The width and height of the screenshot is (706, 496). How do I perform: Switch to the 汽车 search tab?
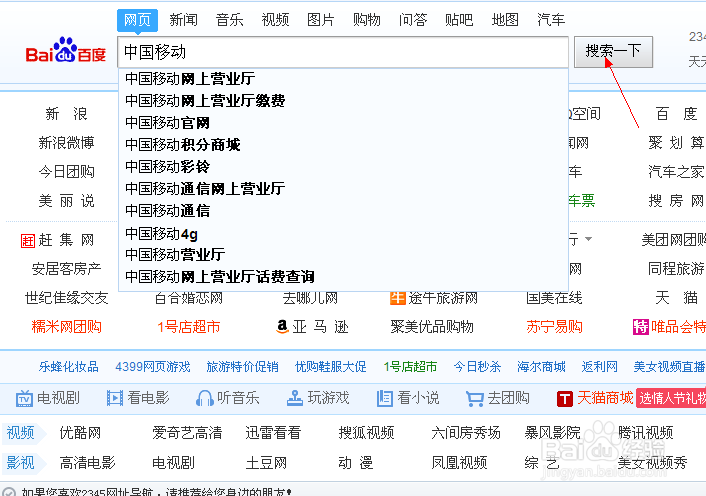[551, 20]
